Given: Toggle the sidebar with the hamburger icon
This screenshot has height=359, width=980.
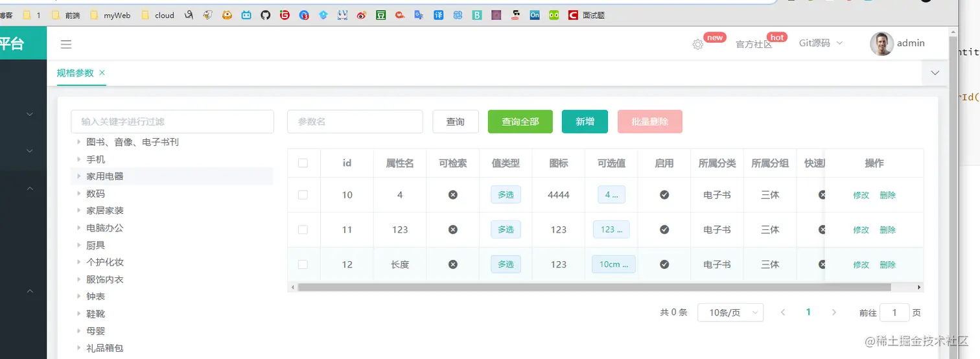Looking at the screenshot, I should click(x=66, y=44).
